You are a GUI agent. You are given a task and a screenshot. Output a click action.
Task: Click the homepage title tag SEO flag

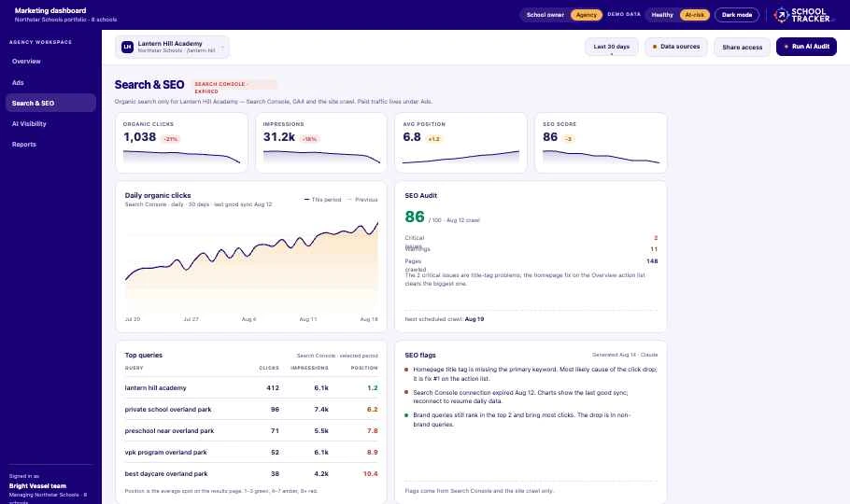(x=531, y=374)
